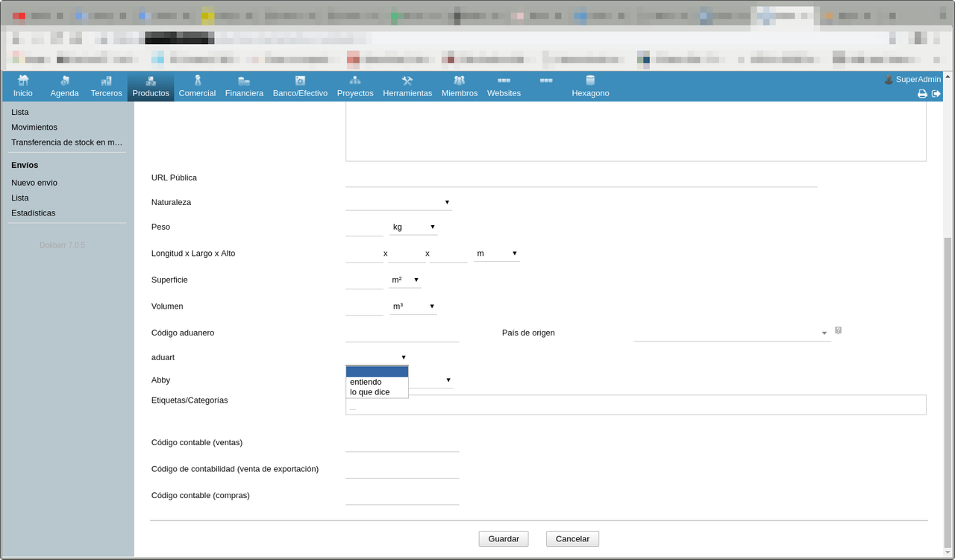The height and width of the screenshot is (560, 955).
Task: Click in the description text area
Action: (636, 131)
